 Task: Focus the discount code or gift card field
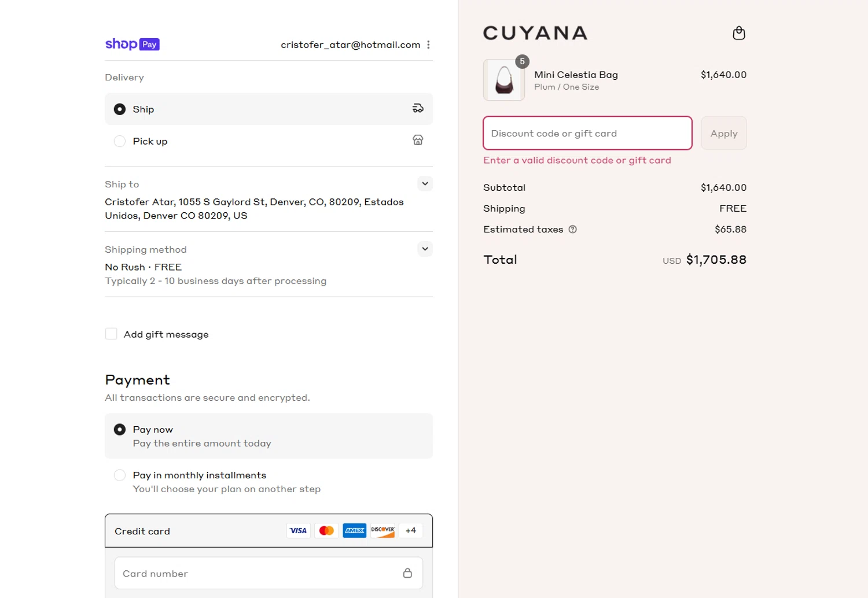click(587, 133)
